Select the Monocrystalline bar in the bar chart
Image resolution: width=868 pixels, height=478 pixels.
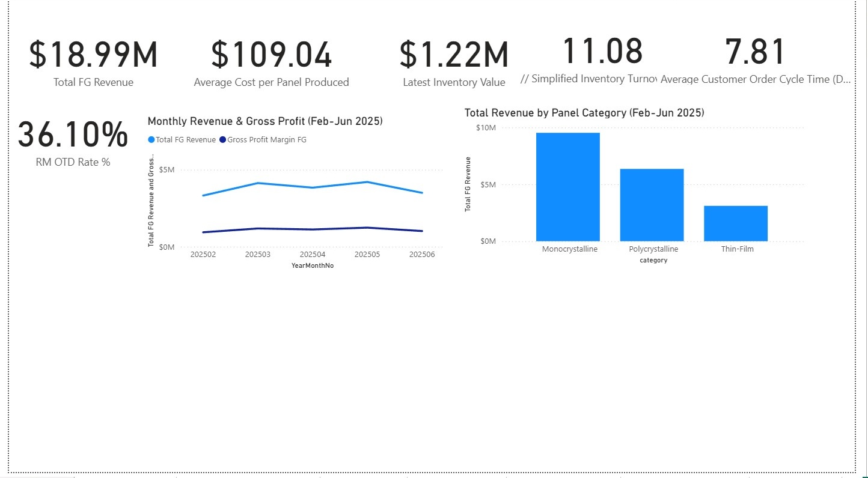pyautogui.click(x=568, y=186)
